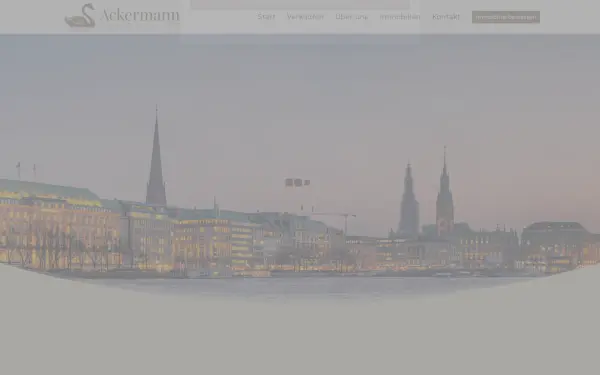
Task: Open the Kontakt page
Action: (446, 17)
